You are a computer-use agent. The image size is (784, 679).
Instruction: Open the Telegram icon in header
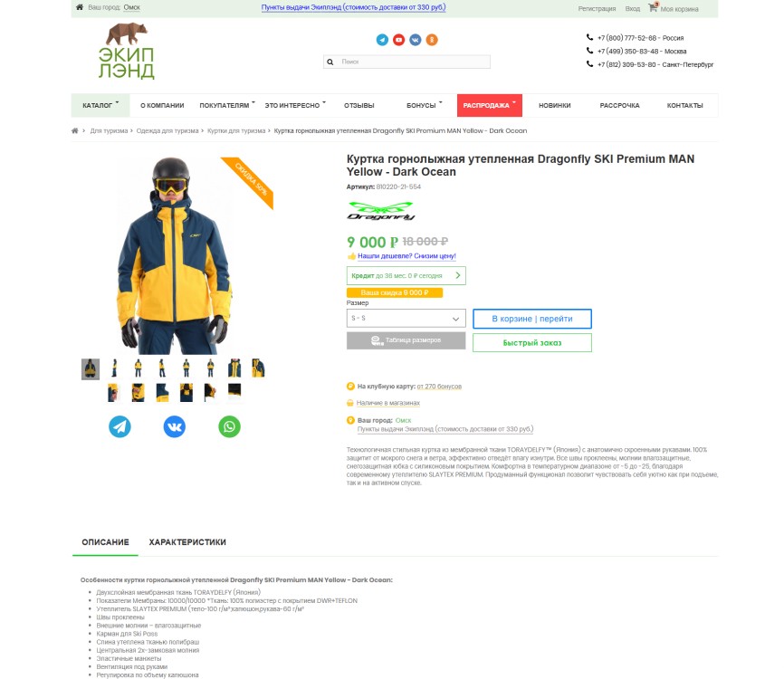point(382,40)
